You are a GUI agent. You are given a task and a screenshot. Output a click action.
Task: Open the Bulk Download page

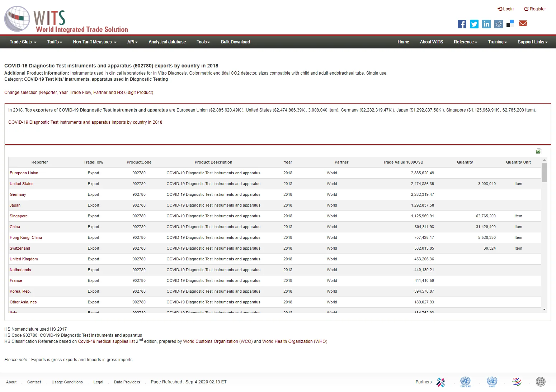235,42
